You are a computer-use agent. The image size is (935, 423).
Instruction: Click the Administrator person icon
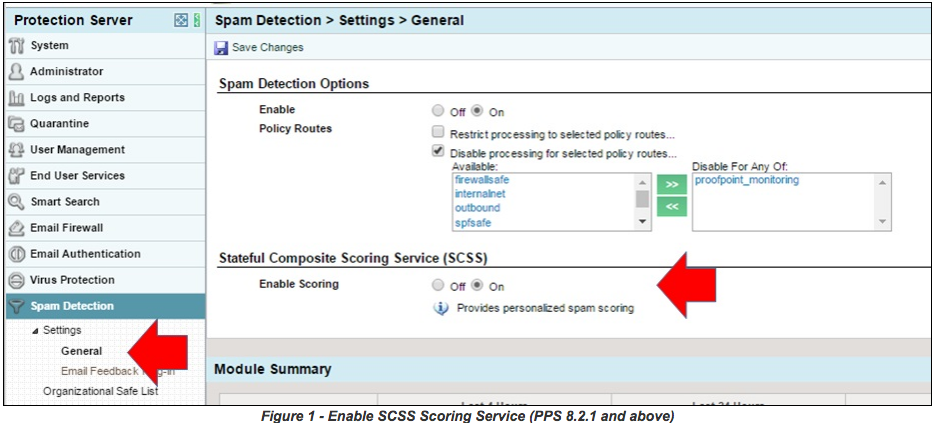16,72
